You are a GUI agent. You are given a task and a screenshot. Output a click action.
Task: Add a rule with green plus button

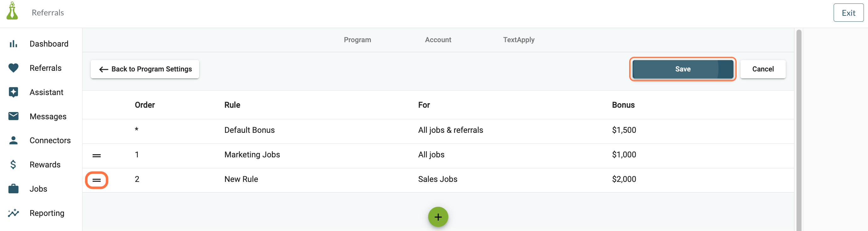tap(438, 217)
